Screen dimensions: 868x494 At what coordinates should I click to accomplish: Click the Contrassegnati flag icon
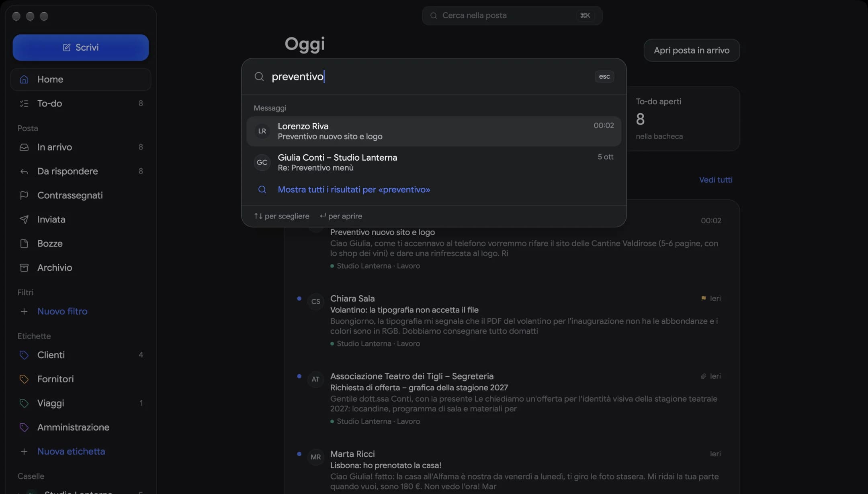(24, 195)
